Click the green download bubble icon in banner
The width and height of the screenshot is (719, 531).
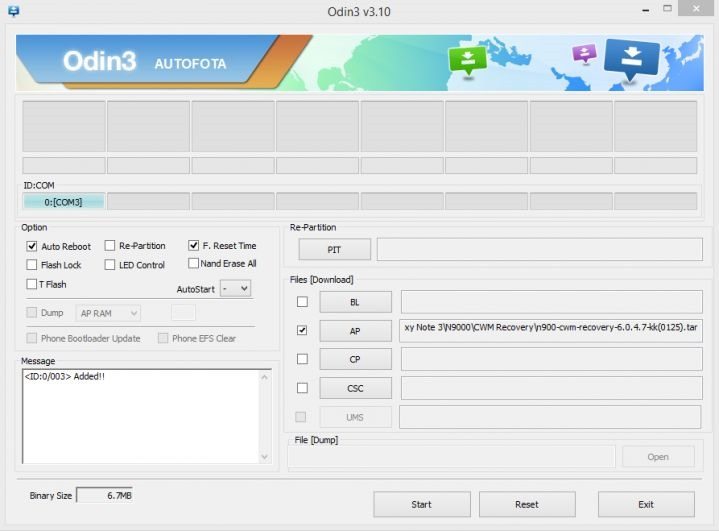467,60
